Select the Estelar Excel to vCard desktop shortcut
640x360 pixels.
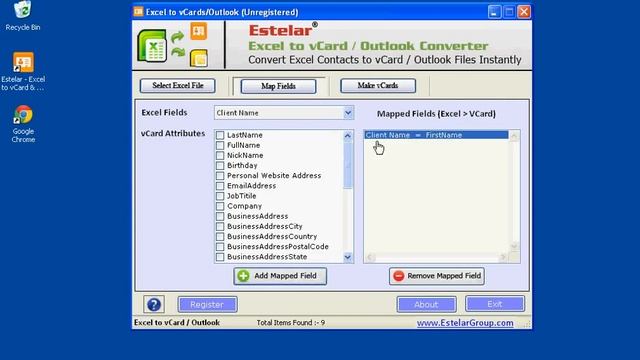[23, 71]
